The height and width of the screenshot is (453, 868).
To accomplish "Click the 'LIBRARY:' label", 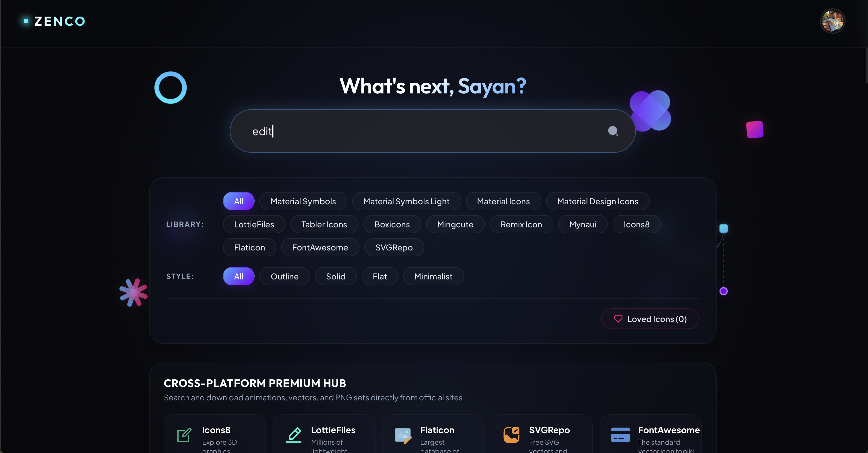I will 185,224.
